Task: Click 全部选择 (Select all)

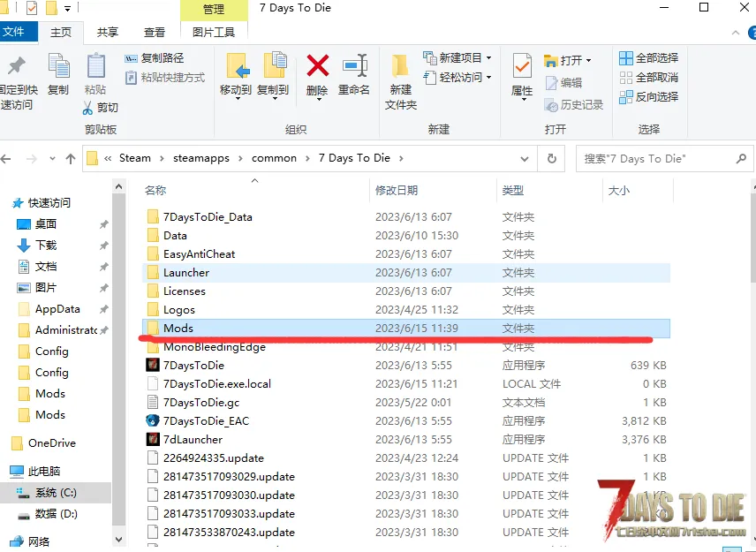Action: [648, 58]
